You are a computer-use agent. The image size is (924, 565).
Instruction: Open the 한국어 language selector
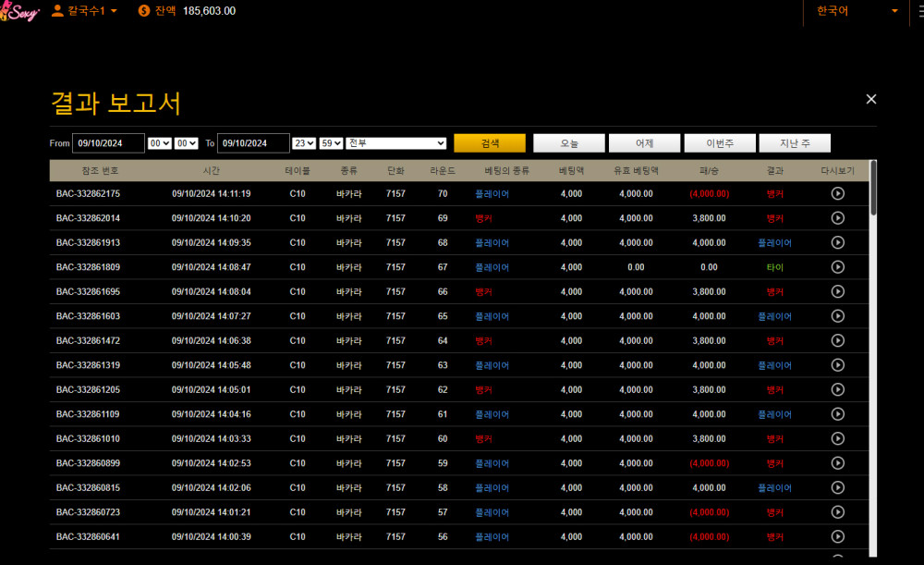tap(856, 11)
